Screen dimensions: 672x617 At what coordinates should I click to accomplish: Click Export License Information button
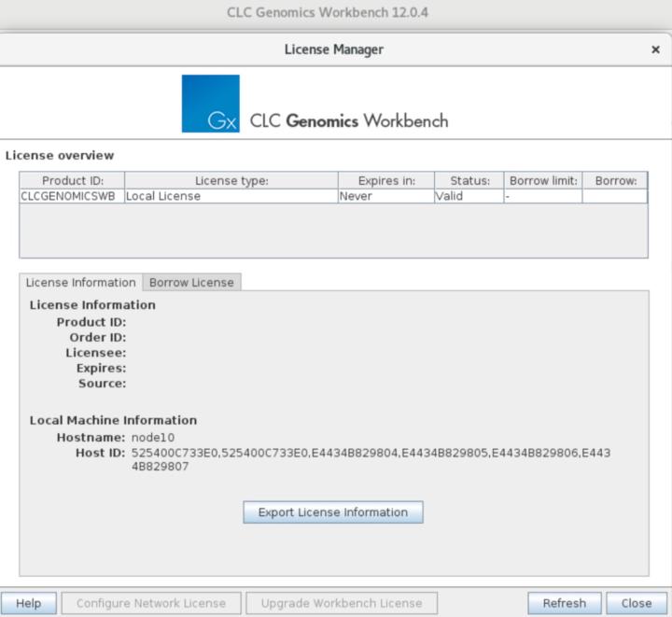click(x=333, y=512)
